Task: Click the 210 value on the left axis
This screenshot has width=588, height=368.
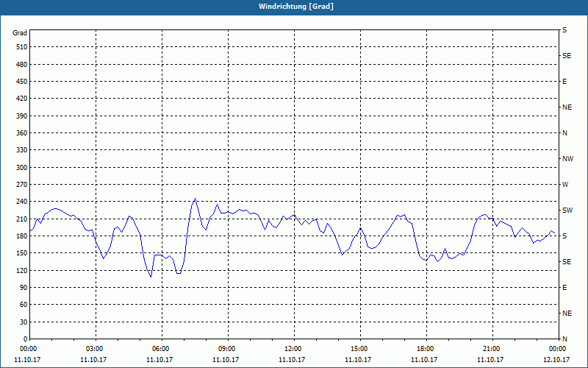Action: [21, 219]
